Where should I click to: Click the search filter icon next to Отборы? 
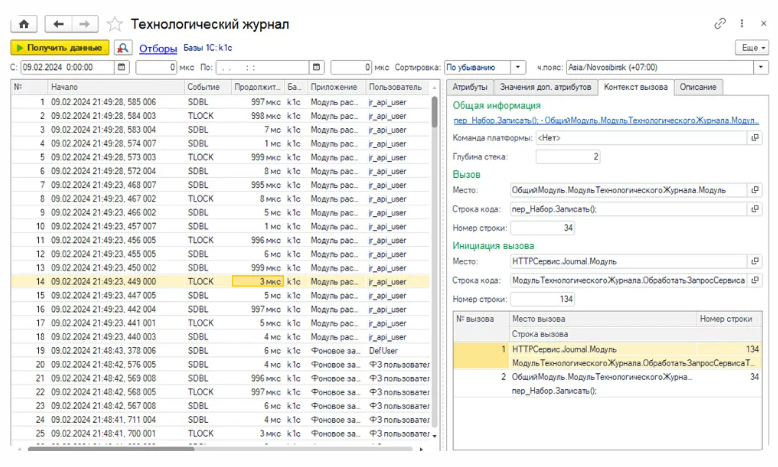pos(123,48)
